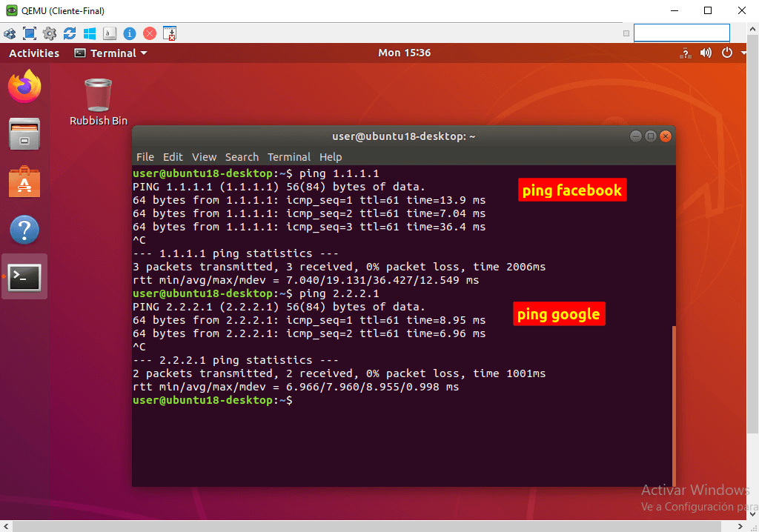
Task: Click '--- 1.1.1.1 ping statistics ---' line
Action: (x=235, y=253)
